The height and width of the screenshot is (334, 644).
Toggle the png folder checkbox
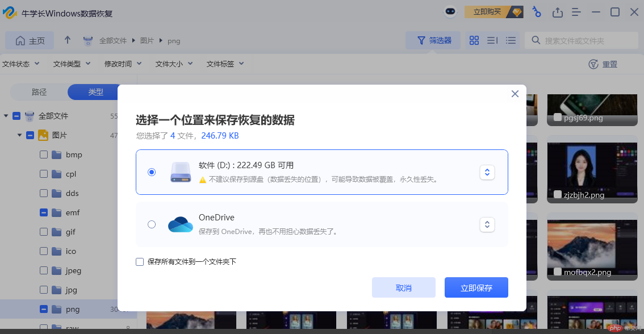tap(44, 309)
